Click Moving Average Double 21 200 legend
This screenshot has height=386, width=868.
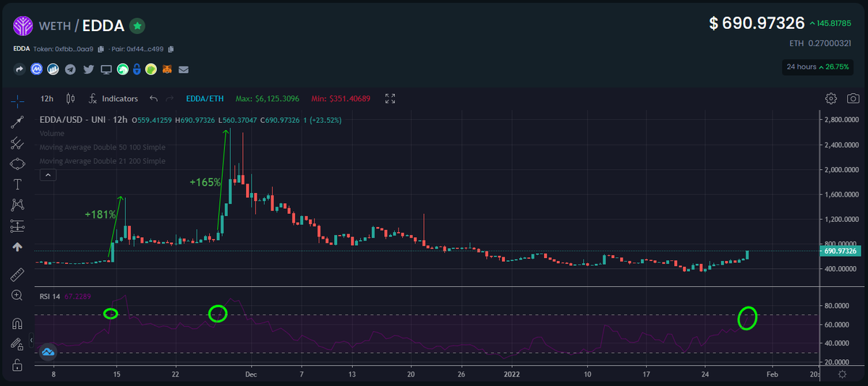[x=103, y=161]
